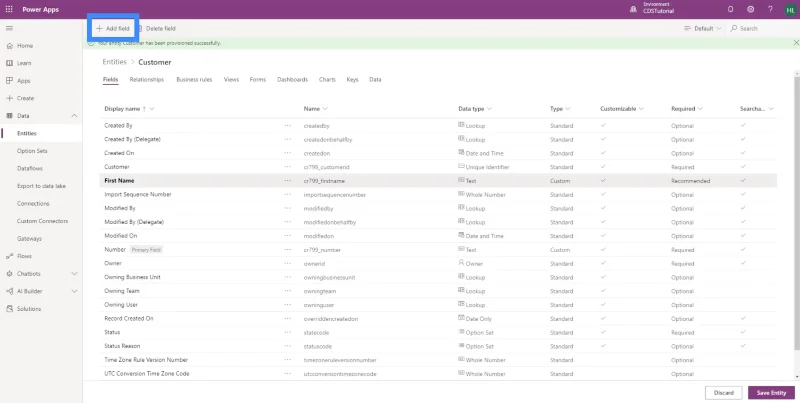Open the Default view dropdown

(703, 29)
